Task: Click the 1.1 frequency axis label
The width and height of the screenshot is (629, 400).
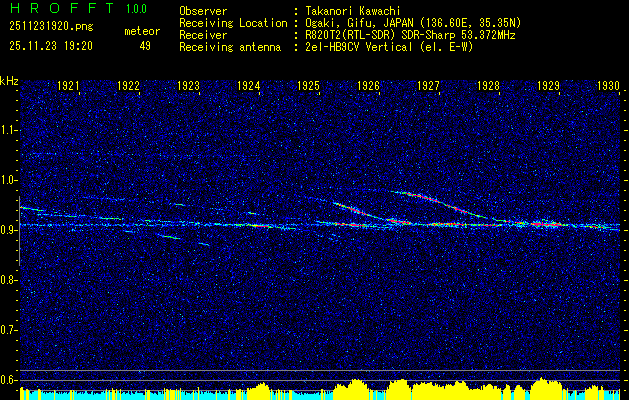Action: pyautogui.click(x=9, y=130)
